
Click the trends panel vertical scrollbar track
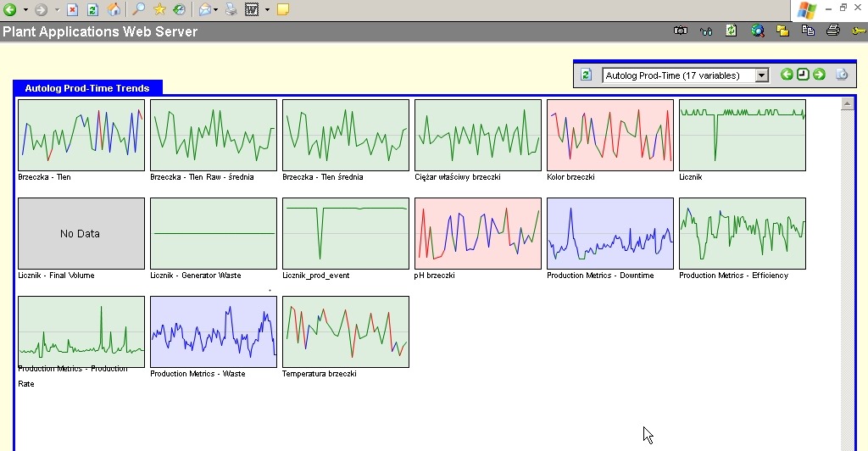point(847,280)
